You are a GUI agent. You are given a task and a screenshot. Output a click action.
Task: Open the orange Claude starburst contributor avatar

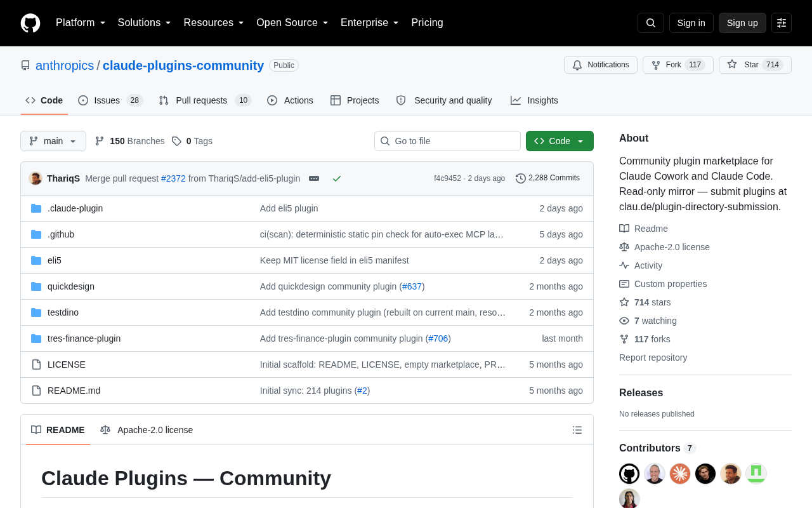680,474
